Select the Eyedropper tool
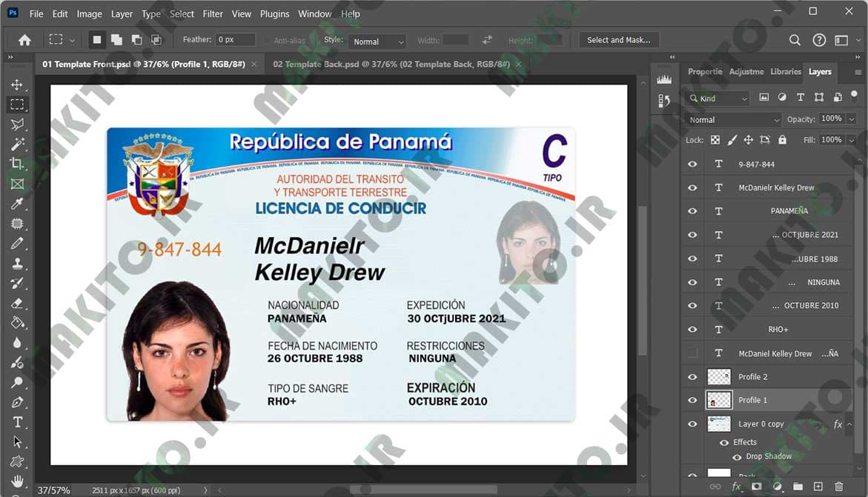The width and height of the screenshot is (868, 497). click(17, 204)
